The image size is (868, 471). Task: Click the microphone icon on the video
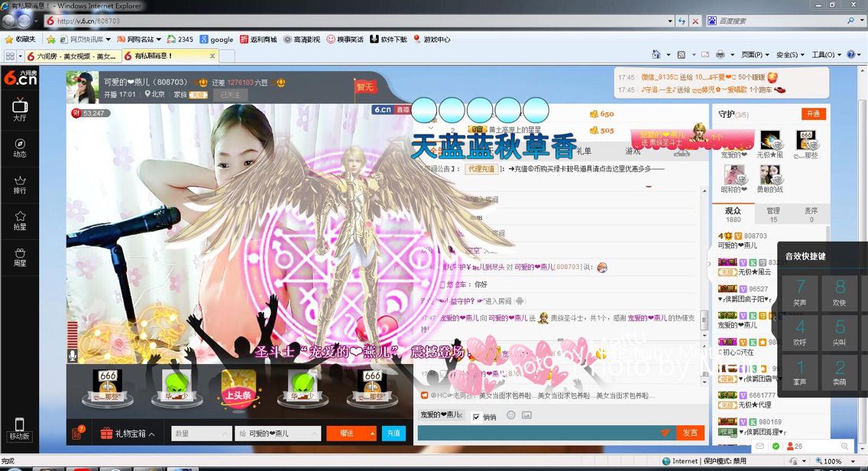pos(73,356)
